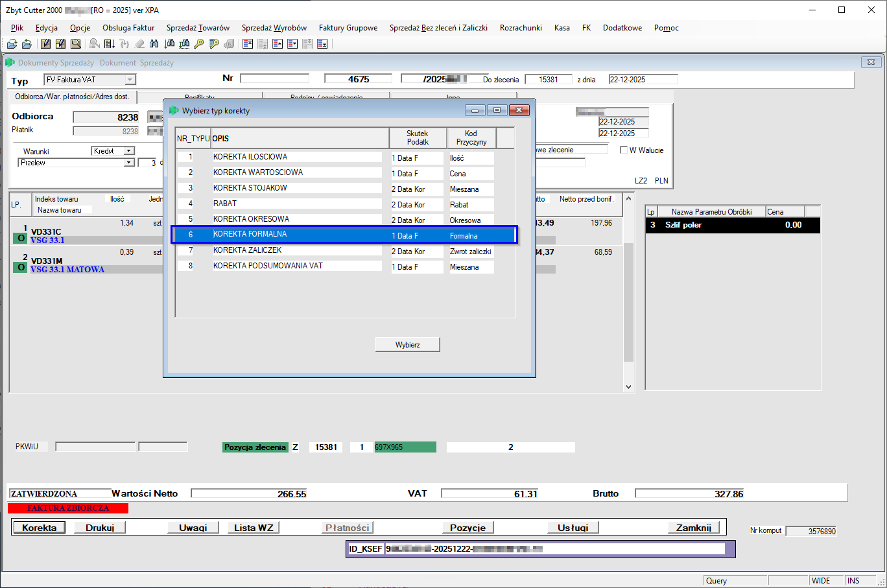Minimize the Wybierz typ korekty dialog

475,110
